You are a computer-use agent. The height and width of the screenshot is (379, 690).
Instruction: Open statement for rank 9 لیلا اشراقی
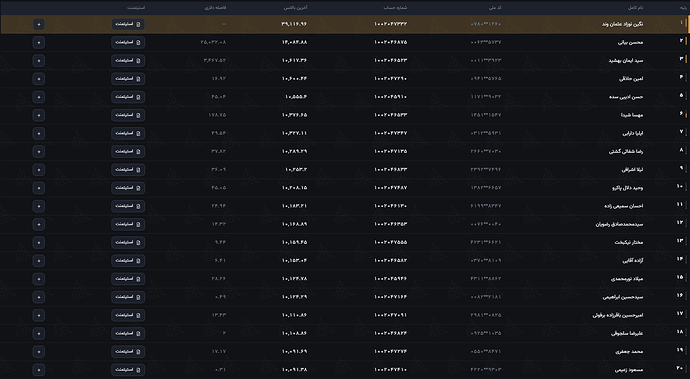click(128, 169)
